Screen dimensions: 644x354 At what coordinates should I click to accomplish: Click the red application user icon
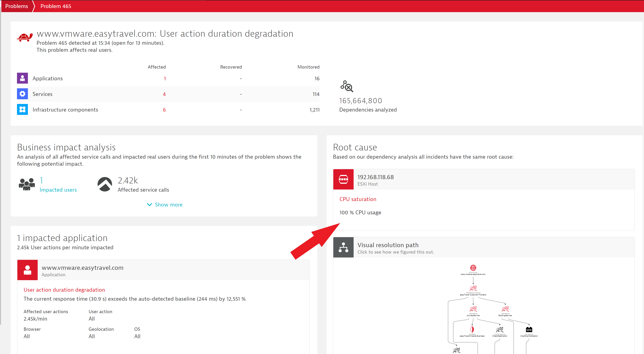28,270
